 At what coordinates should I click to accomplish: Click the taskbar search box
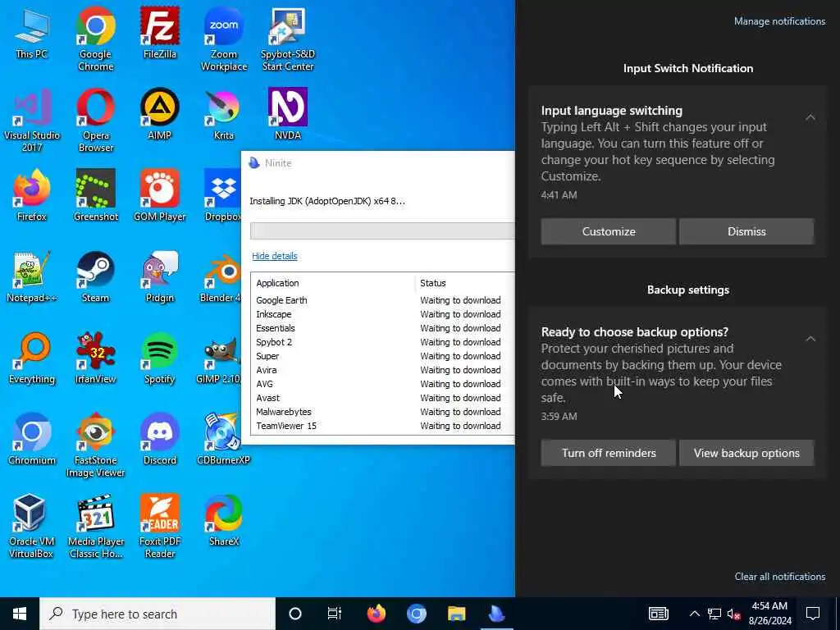point(157,614)
